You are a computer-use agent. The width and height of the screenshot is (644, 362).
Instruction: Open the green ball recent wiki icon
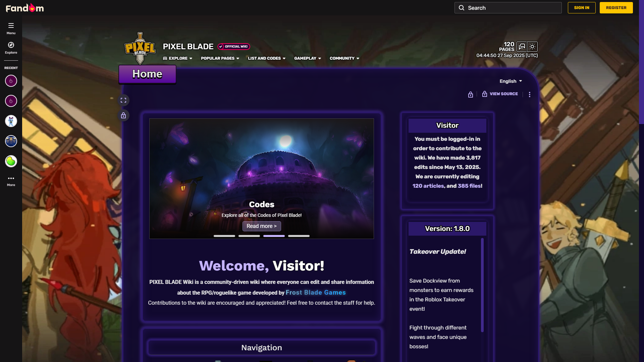(11, 161)
